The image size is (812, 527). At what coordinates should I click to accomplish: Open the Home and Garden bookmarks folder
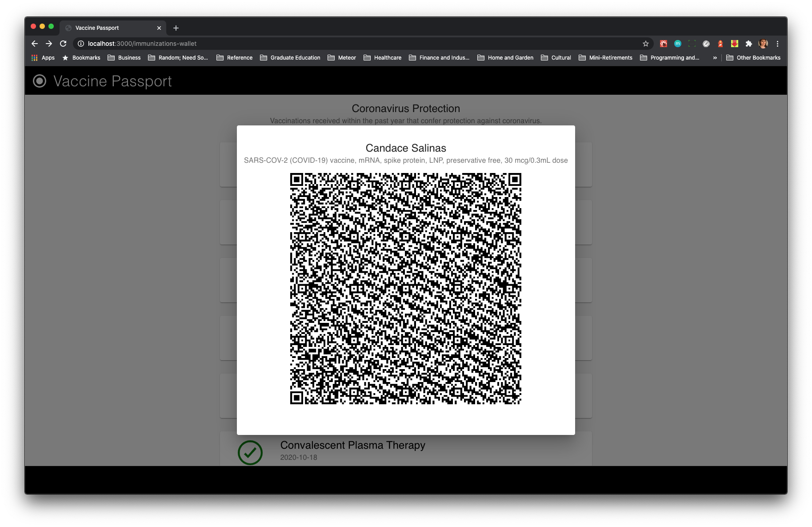pyautogui.click(x=505, y=58)
